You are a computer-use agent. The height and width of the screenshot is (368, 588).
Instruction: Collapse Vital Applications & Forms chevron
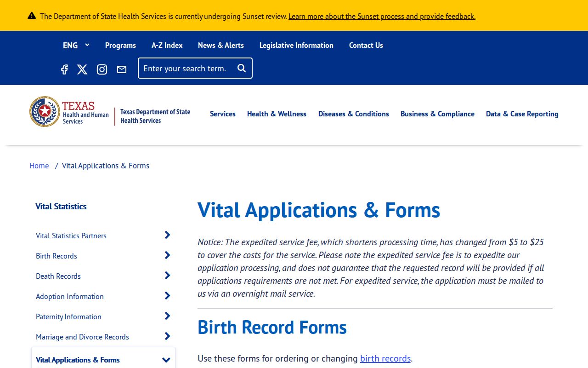[166, 360]
